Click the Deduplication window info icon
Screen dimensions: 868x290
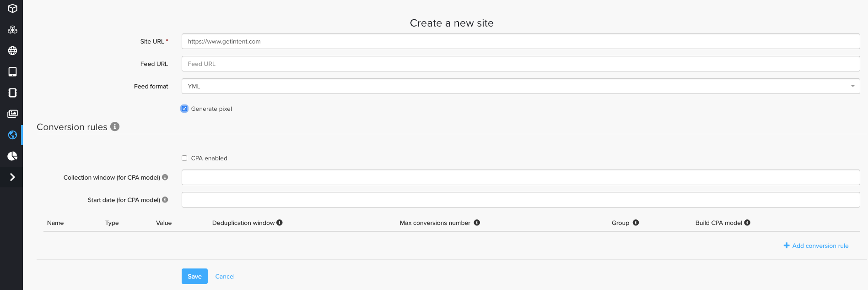(x=280, y=223)
